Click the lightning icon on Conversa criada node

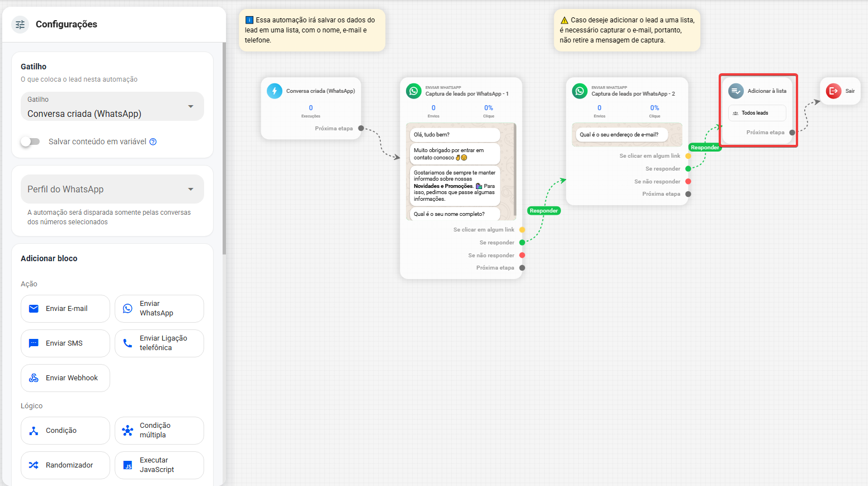tap(275, 91)
